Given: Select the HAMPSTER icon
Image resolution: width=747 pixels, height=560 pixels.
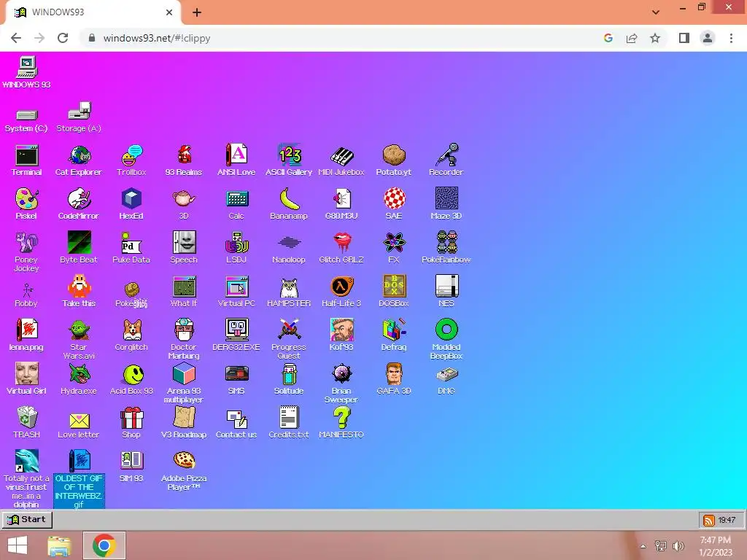Looking at the screenshot, I should [289, 287].
